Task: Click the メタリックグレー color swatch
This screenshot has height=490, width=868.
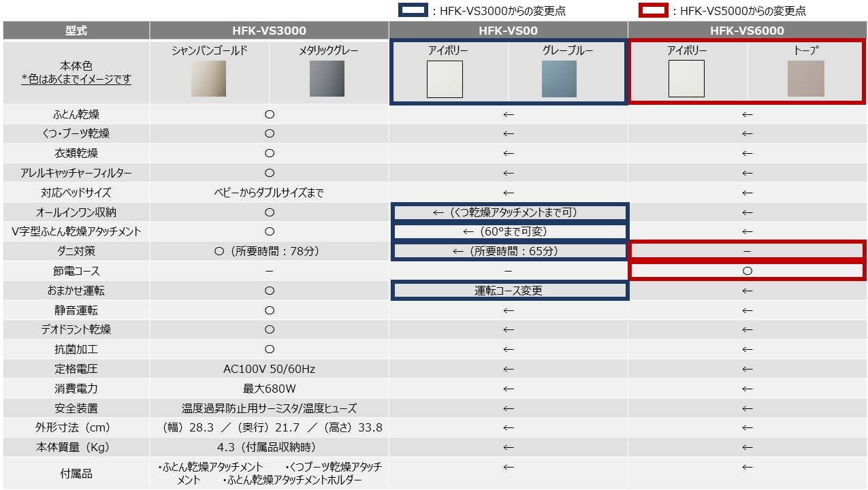Action: tap(327, 79)
